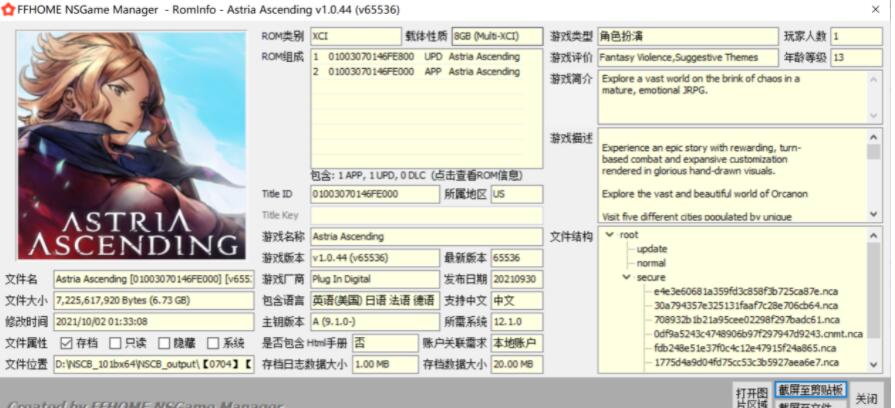Select the APP row in ROM composition list

(x=416, y=72)
